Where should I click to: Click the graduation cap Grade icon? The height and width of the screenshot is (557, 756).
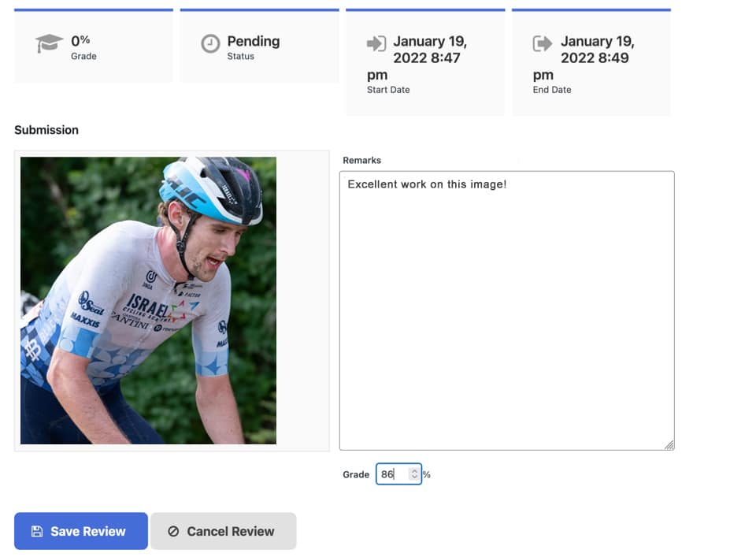coord(49,44)
